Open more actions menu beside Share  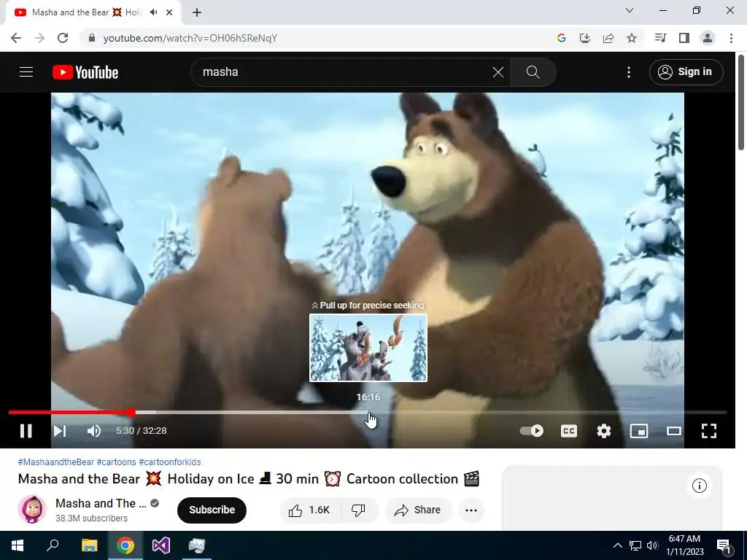(471, 510)
